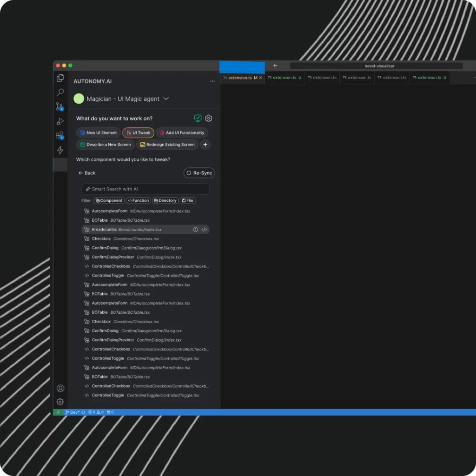This screenshot has width=476, height=476.
Task: Toggle the Component filter chip
Action: click(109, 201)
